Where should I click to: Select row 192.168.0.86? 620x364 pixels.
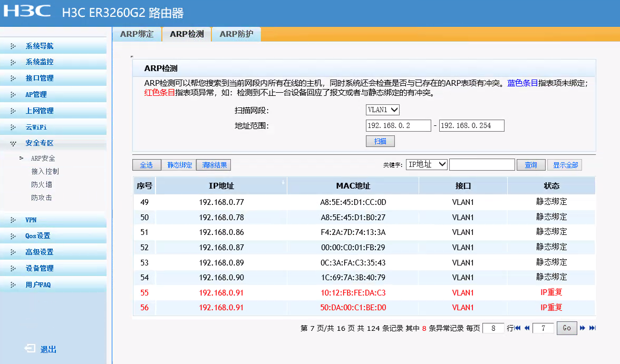tap(364, 232)
